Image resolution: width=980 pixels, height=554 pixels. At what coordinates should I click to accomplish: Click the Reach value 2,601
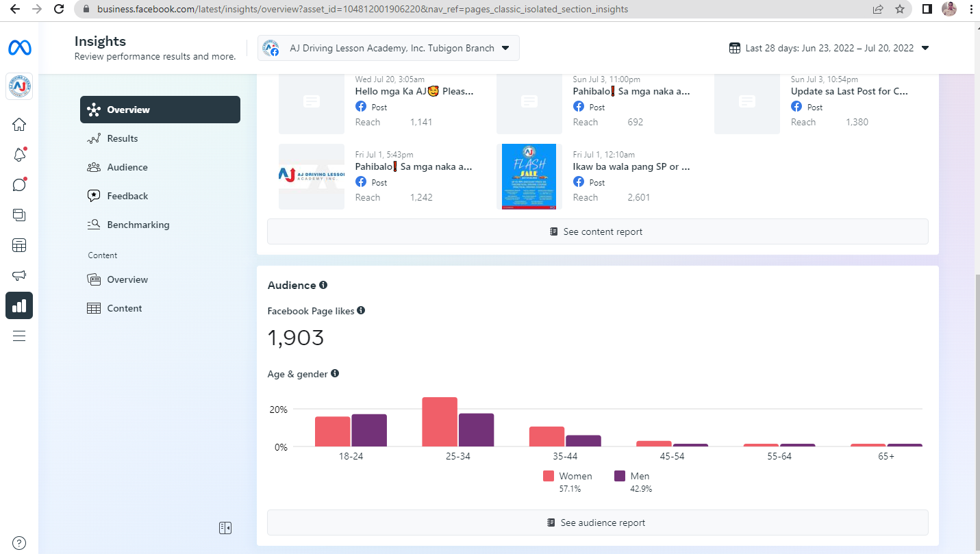tap(638, 197)
